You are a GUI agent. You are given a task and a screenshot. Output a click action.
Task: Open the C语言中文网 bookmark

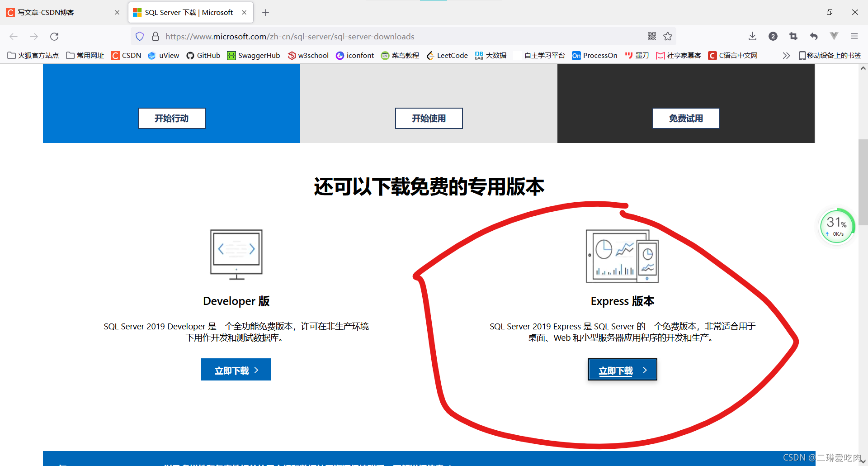(x=733, y=56)
